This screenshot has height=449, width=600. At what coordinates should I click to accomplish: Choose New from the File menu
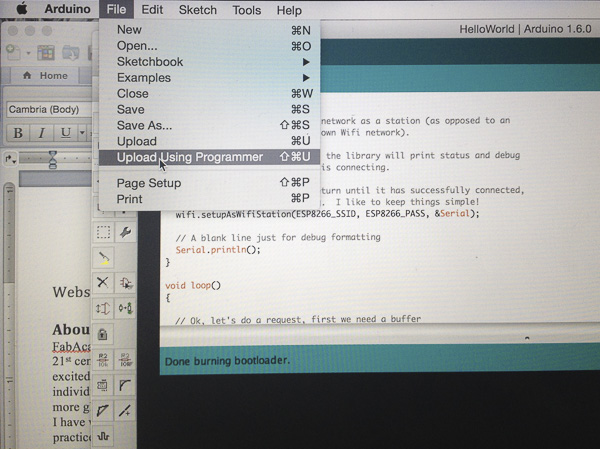[209, 29]
